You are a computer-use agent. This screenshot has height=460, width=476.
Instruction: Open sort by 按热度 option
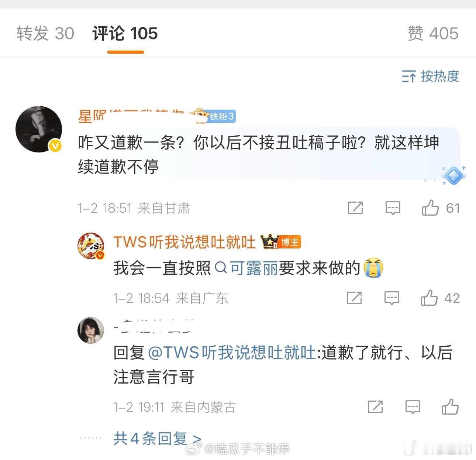point(431,76)
